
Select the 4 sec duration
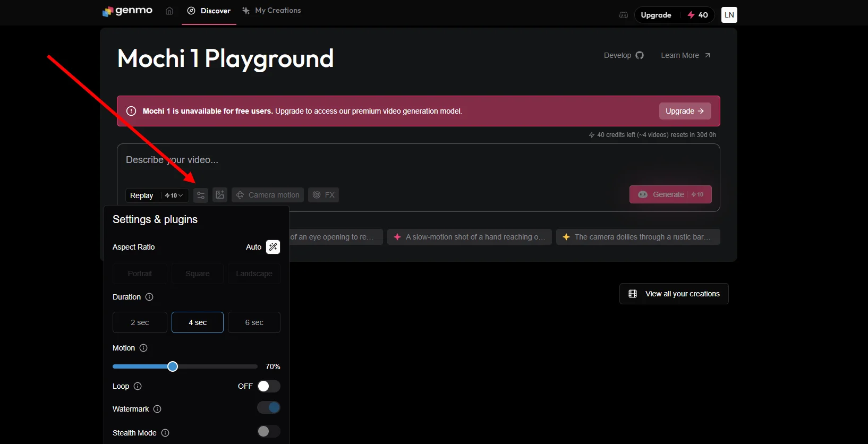198,322
